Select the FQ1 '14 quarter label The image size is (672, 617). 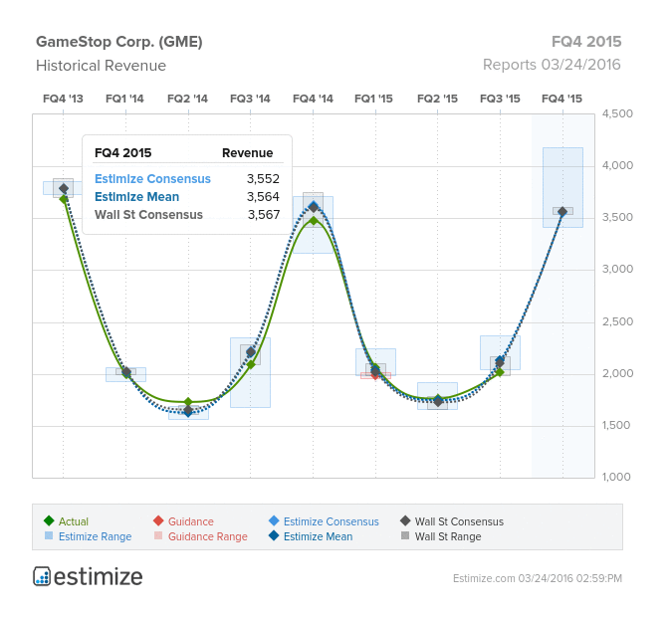(124, 99)
